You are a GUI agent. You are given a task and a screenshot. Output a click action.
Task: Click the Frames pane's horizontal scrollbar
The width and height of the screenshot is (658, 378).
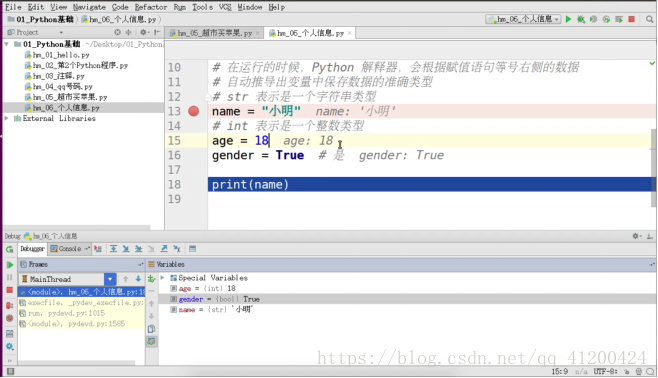click(x=76, y=362)
